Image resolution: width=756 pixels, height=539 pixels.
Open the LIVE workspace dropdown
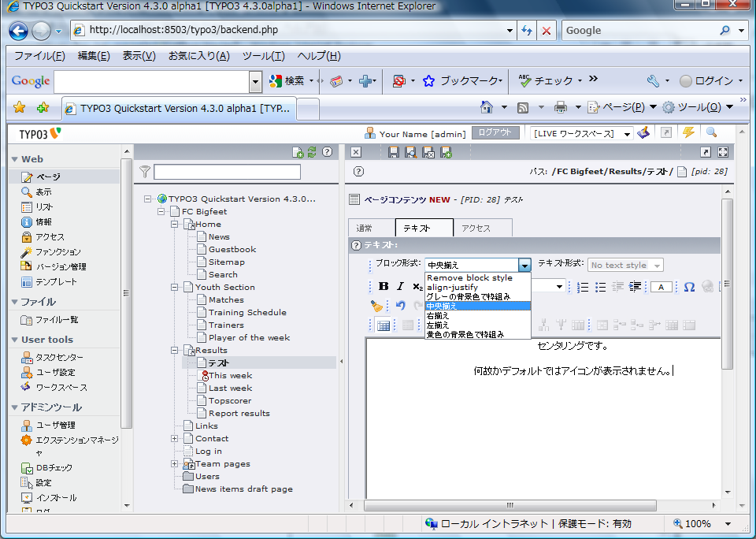tap(581, 134)
